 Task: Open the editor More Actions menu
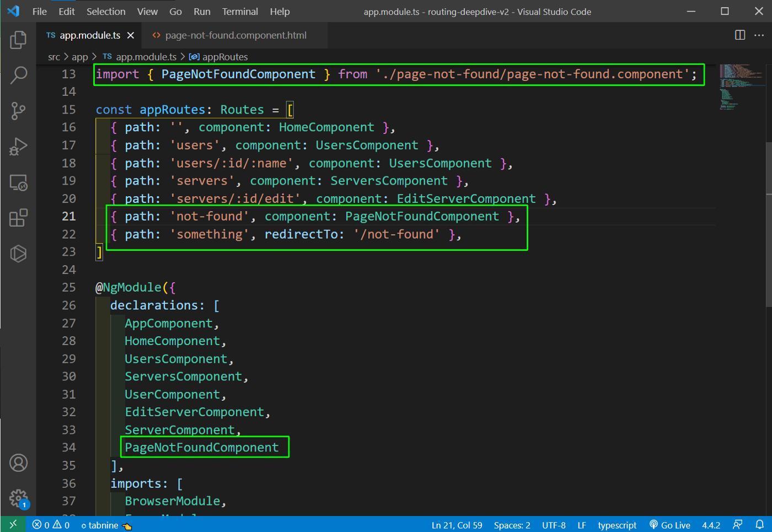coord(759,35)
